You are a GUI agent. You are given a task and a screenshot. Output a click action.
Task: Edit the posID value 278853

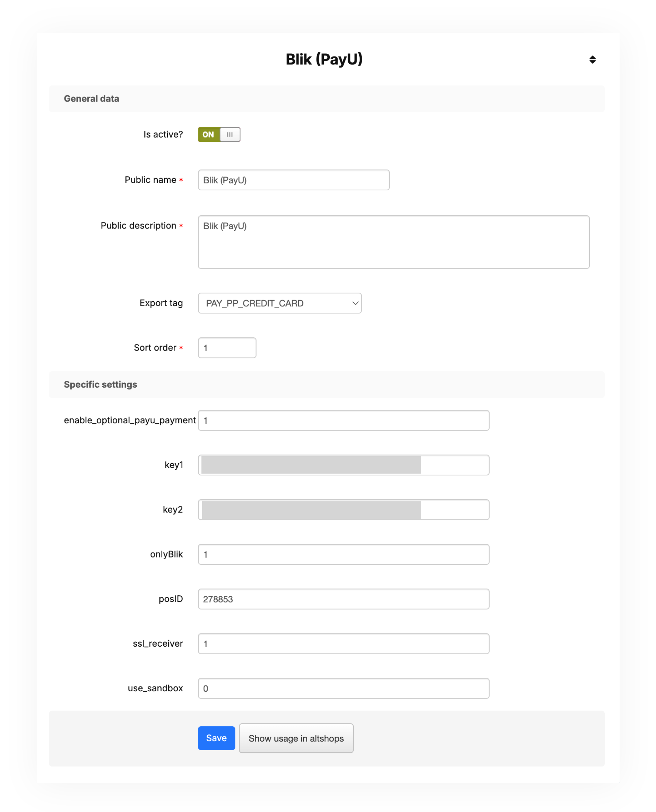coord(343,599)
